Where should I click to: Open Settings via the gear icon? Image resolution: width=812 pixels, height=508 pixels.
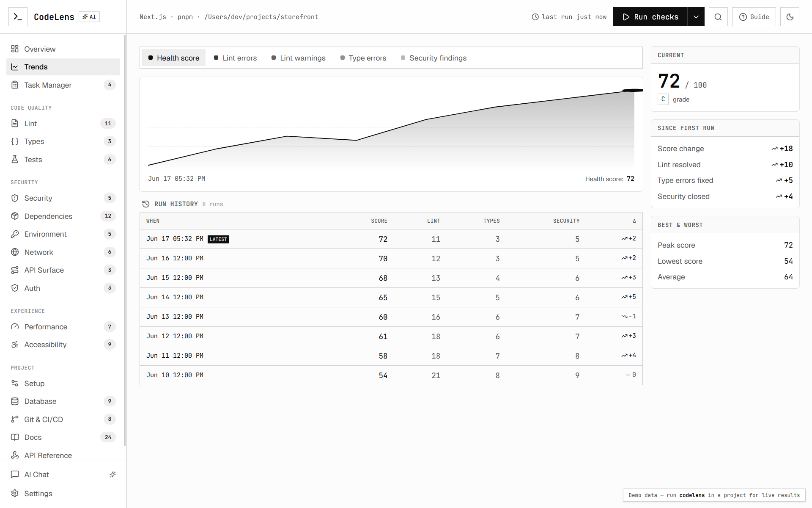click(x=15, y=494)
